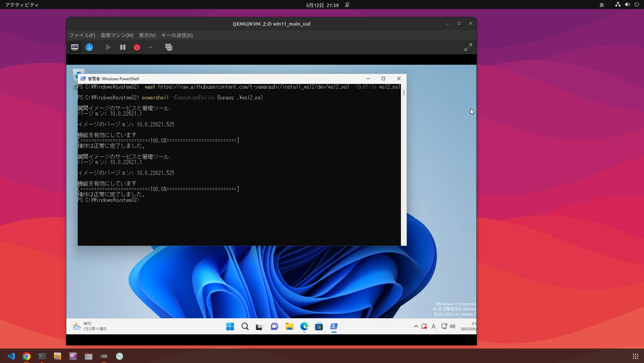Switch the Japanese input source あ indicator
This screenshot has height=363, width=644.
pyautogui.click(x=602, y=5)
